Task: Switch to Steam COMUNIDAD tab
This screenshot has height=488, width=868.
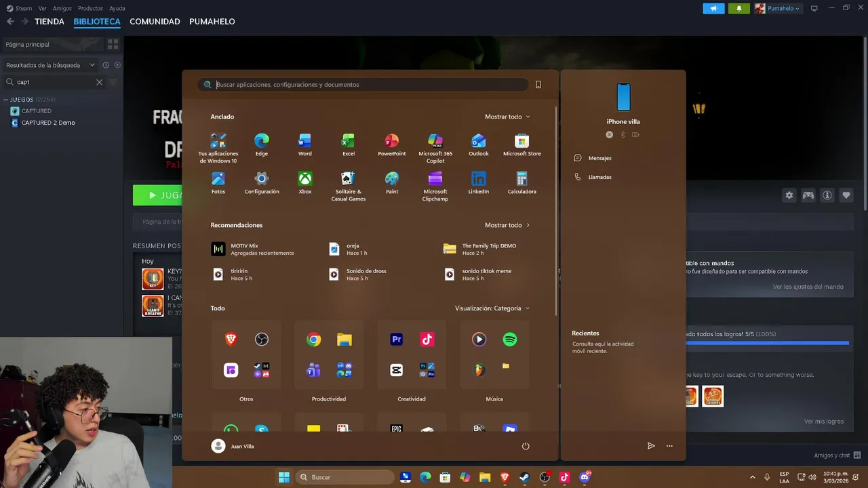Action: [155, 22]
